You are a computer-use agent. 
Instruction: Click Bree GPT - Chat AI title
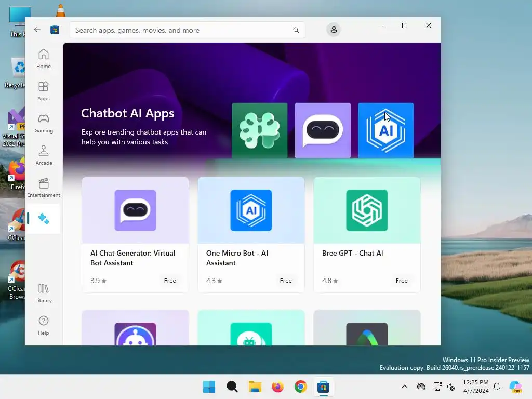(353, 253)
